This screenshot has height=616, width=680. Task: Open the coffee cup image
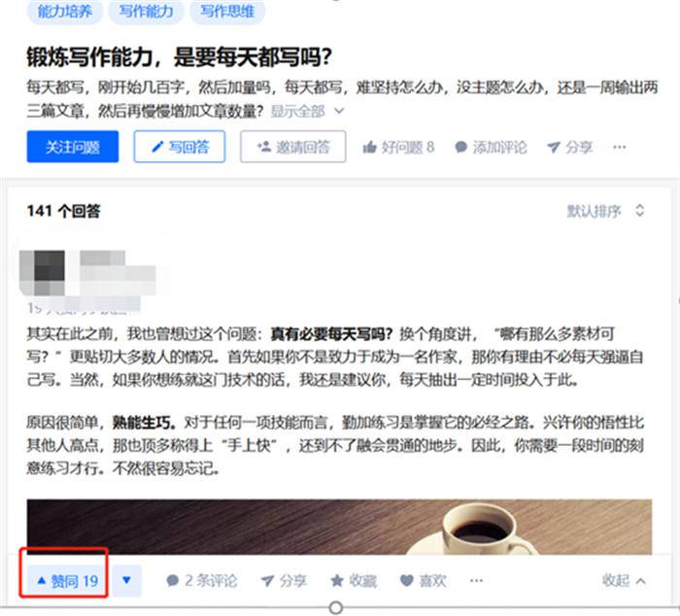pyautogui.click(x=339, y=527)
